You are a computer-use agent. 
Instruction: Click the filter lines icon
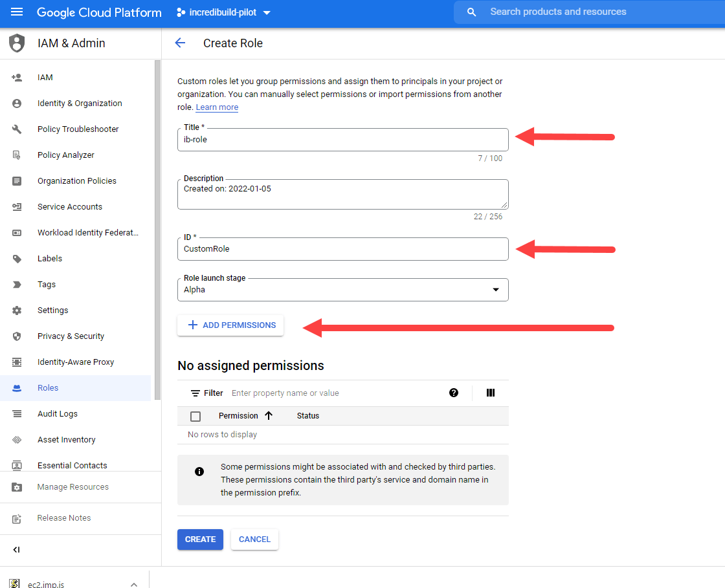tap(195, 393)
